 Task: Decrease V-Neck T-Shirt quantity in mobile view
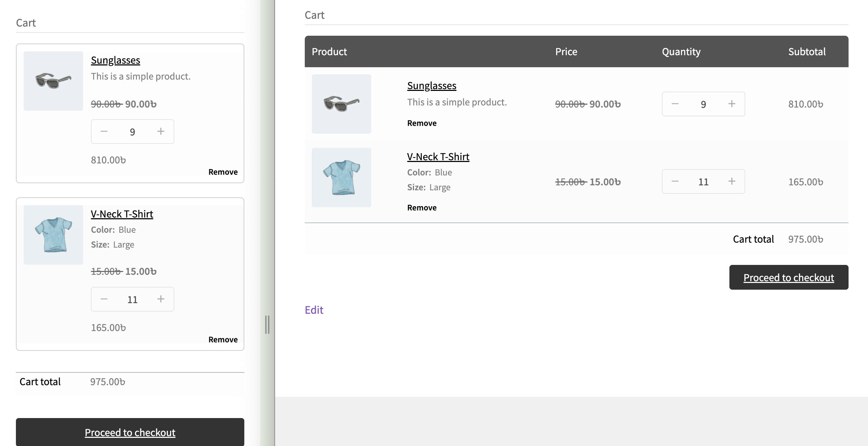pyautogui.click(x=104, y=299)
